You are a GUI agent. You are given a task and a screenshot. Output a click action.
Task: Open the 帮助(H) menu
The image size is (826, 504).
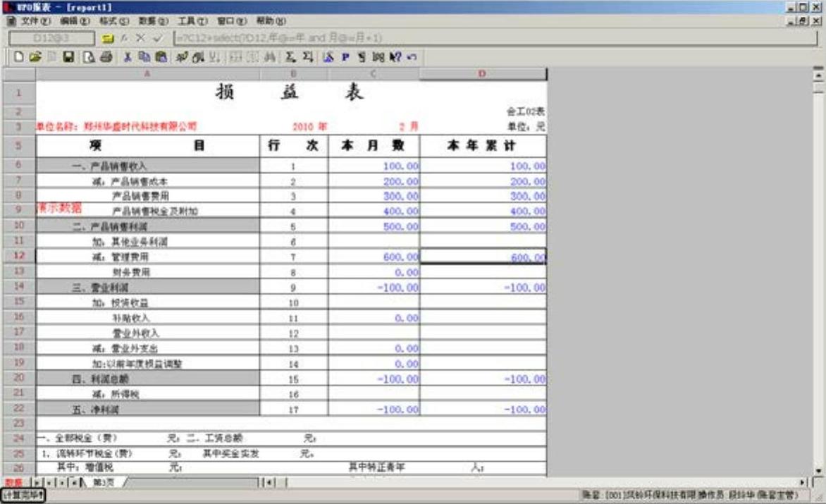click(x=271, y=21)
